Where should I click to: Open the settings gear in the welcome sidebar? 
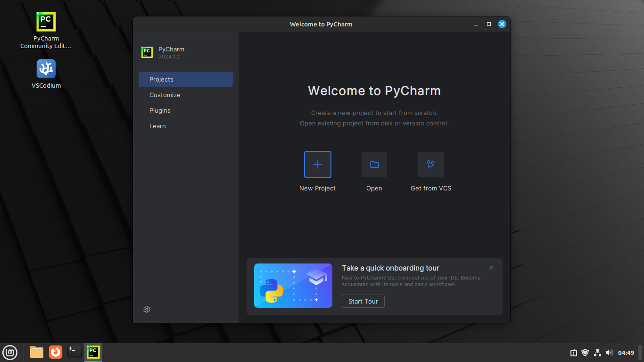point(147,309)
